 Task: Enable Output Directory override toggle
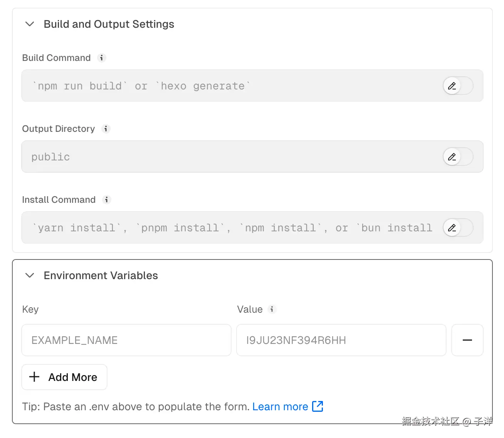click(x=458, y=157)
